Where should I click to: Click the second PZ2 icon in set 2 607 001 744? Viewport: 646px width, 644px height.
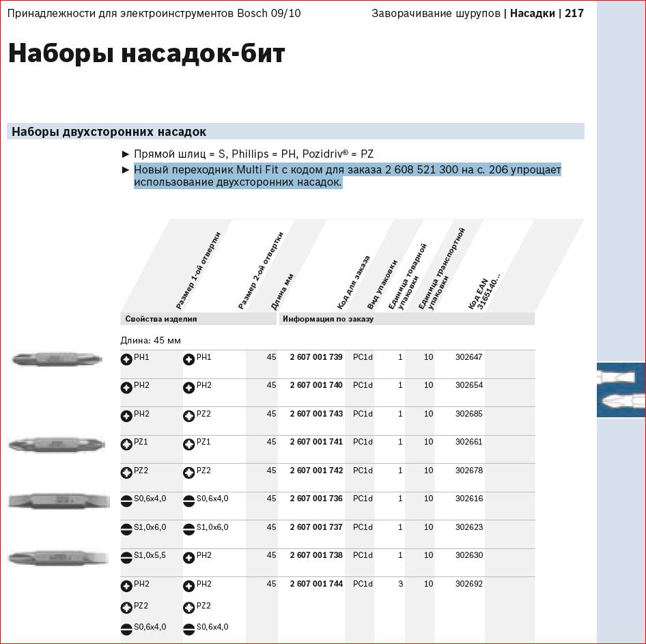click(188, 608)
